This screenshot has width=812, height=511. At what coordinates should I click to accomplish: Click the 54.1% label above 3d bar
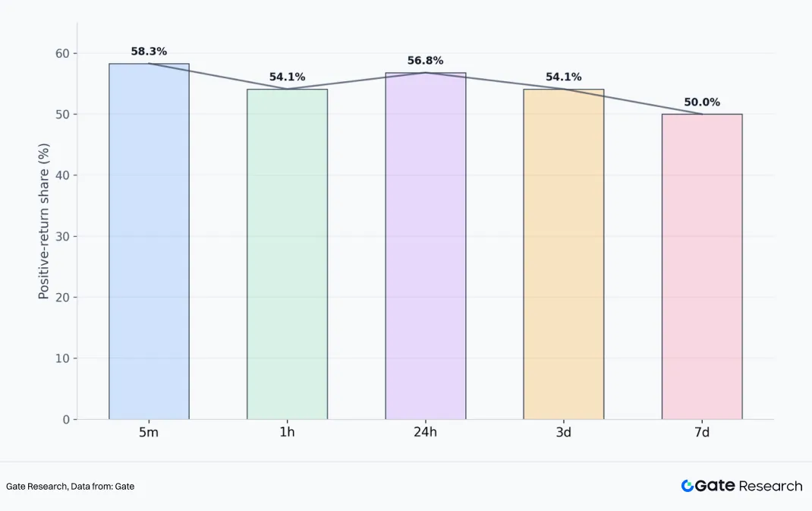pos(563,77)
